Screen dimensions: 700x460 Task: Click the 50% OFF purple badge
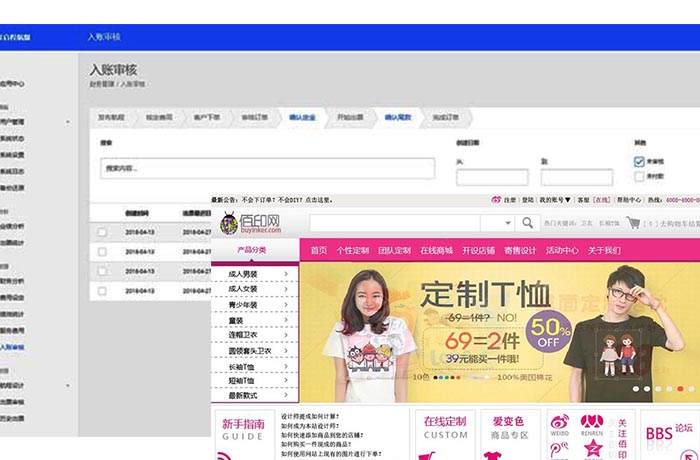[x=551, y=328]
